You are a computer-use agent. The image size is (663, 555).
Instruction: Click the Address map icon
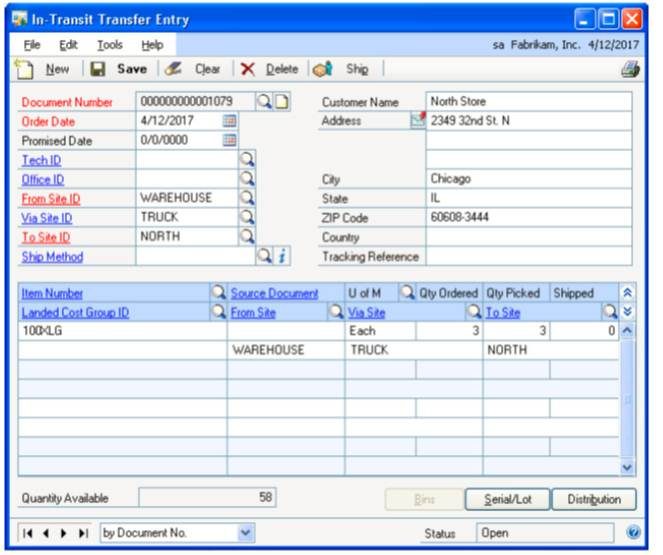pos(418,120)
